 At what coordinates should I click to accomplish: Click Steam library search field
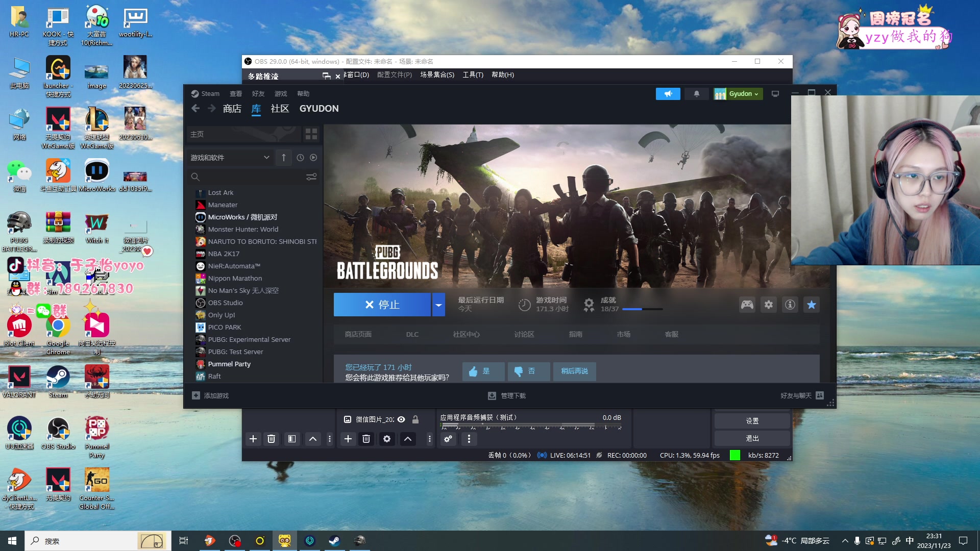254,177
